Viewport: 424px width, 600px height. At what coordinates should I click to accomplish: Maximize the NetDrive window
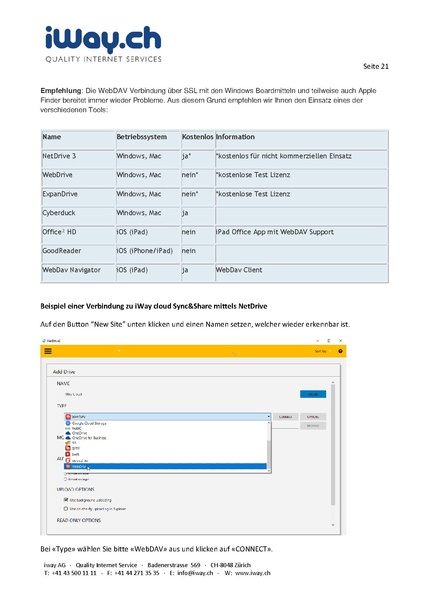(329, 341)
